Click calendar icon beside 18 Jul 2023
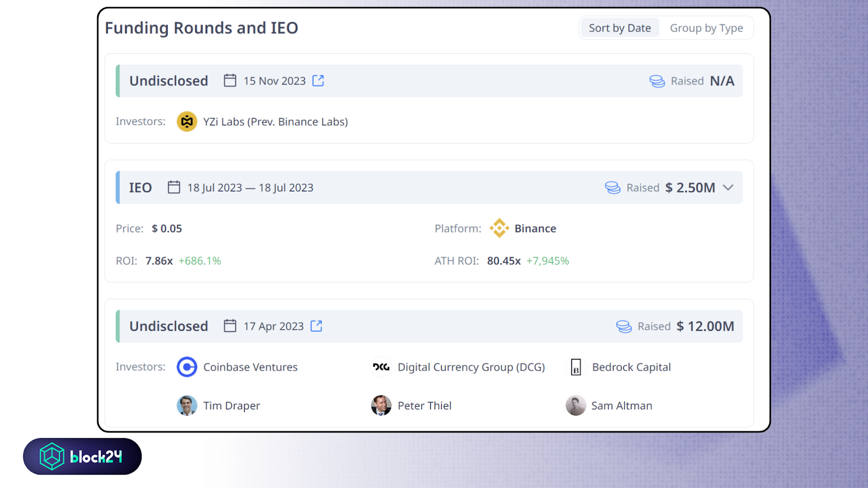 [174, 187]
